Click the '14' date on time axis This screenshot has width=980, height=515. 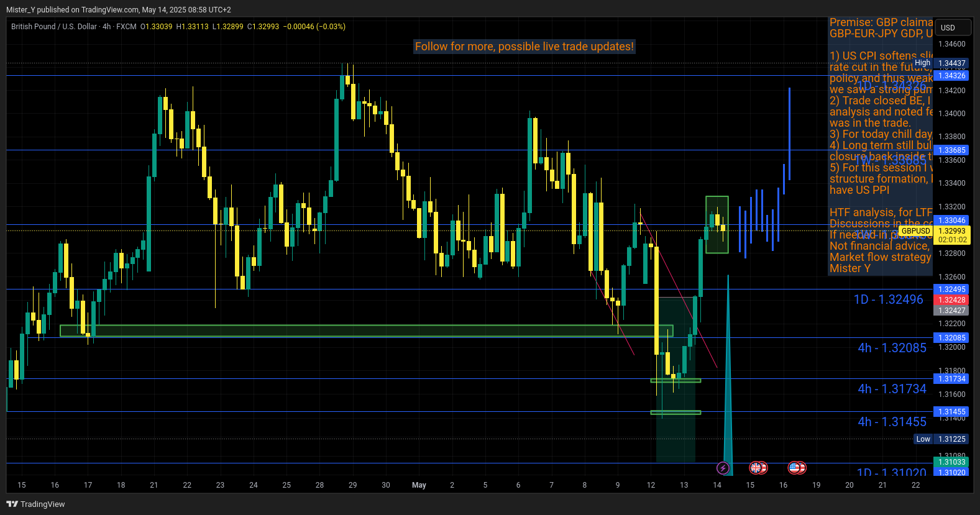point(717,485)
